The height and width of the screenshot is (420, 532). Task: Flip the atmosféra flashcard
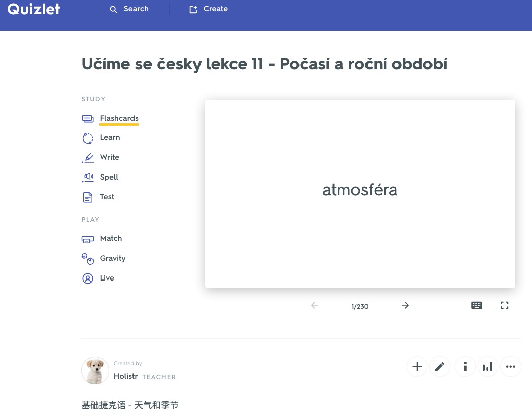(x=360, y=194)
